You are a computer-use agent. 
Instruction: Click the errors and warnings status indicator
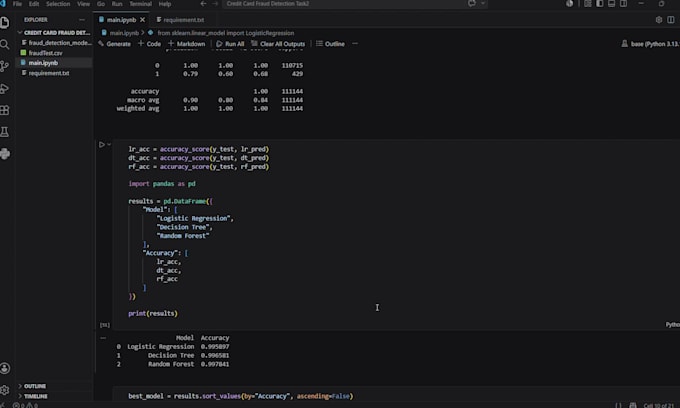click(x=25, y=405)
